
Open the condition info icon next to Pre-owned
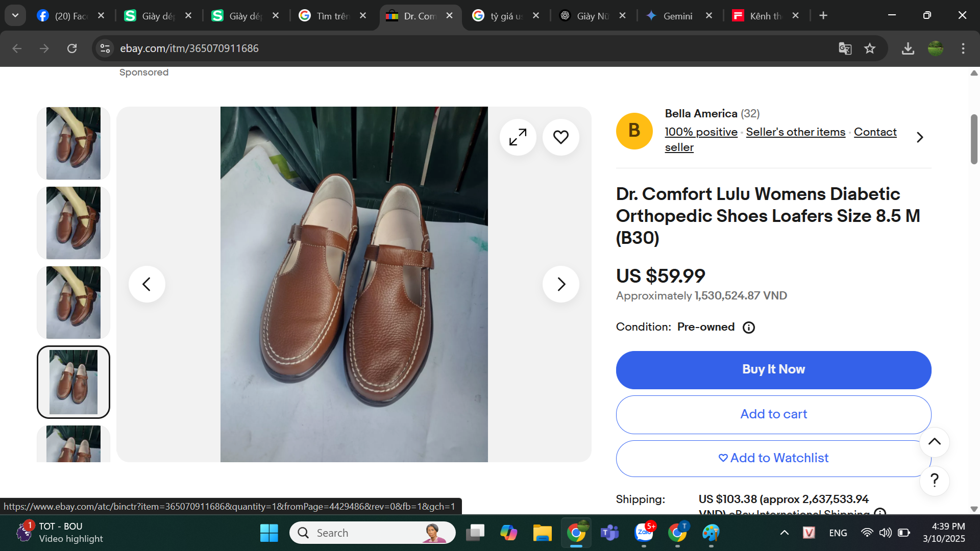coord(748,328)
